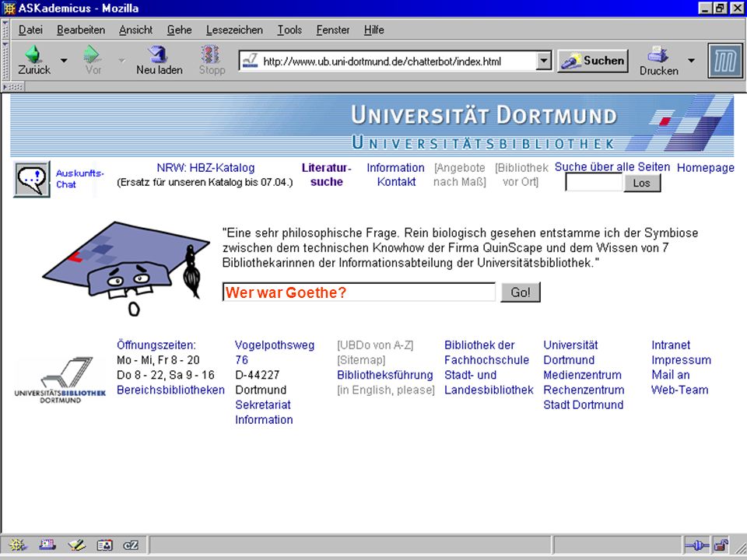Open Bibliothek der Fachhochschule link

[x=486, y=352]
